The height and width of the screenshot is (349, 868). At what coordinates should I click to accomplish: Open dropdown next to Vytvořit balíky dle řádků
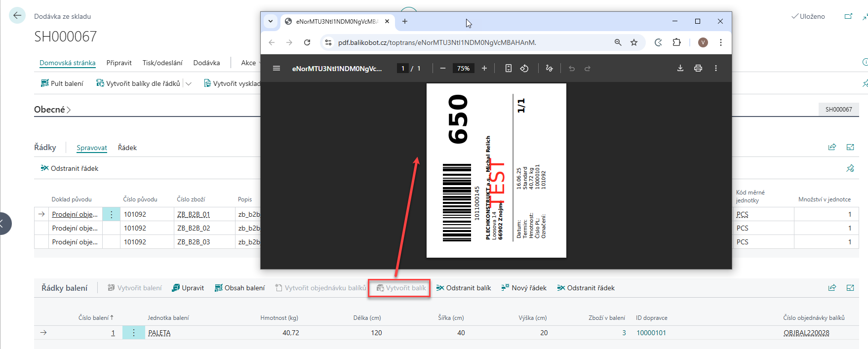click(x=189, y=83)
